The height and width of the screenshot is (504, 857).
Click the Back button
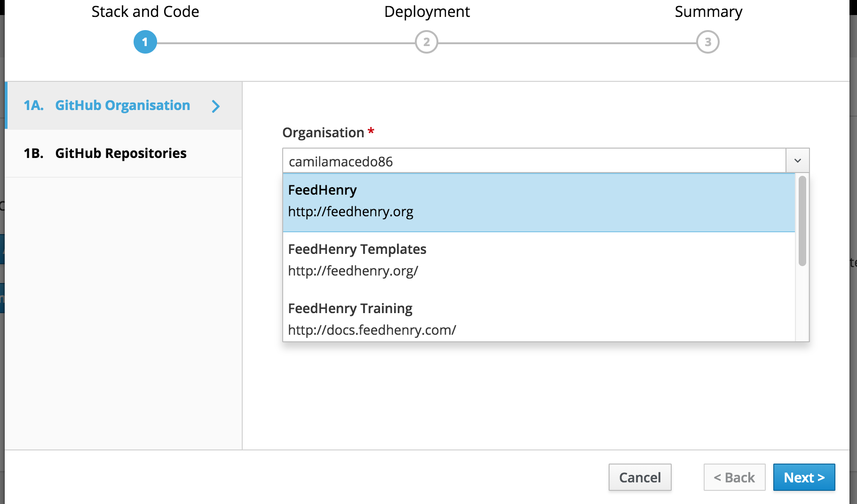(x=734, y=477)
